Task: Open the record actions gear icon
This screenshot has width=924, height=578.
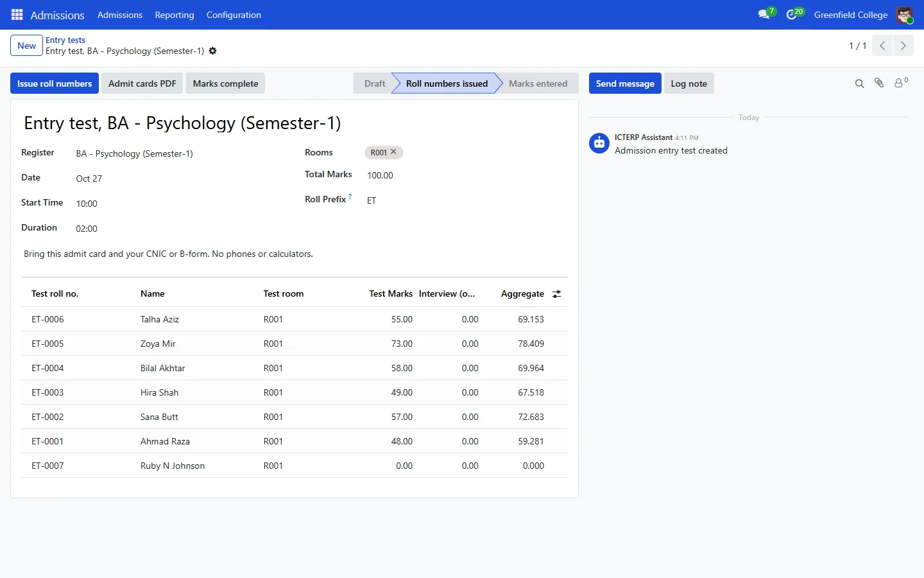Action: pyautogui.click(x=213, y=51)
